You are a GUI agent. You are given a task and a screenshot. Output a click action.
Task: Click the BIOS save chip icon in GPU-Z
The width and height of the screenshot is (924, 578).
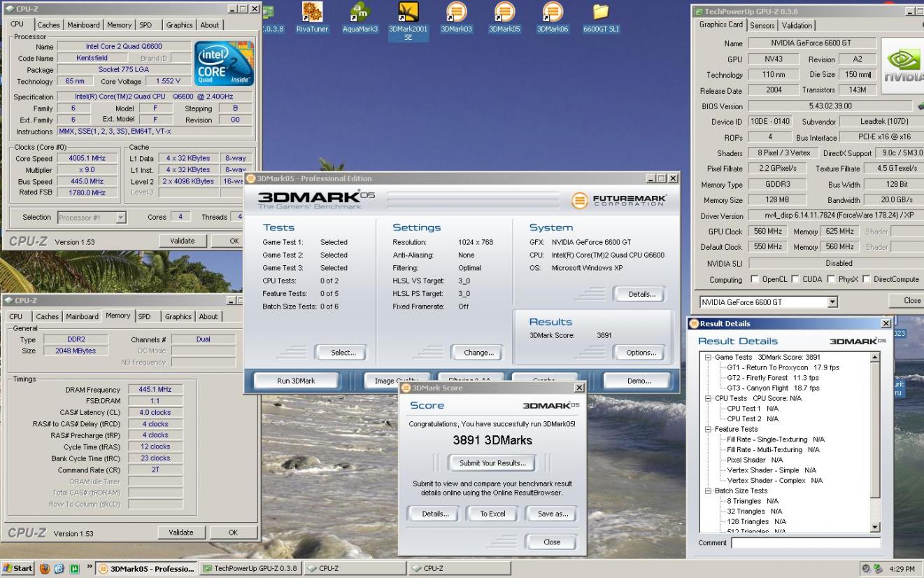[x=921, y=106]
